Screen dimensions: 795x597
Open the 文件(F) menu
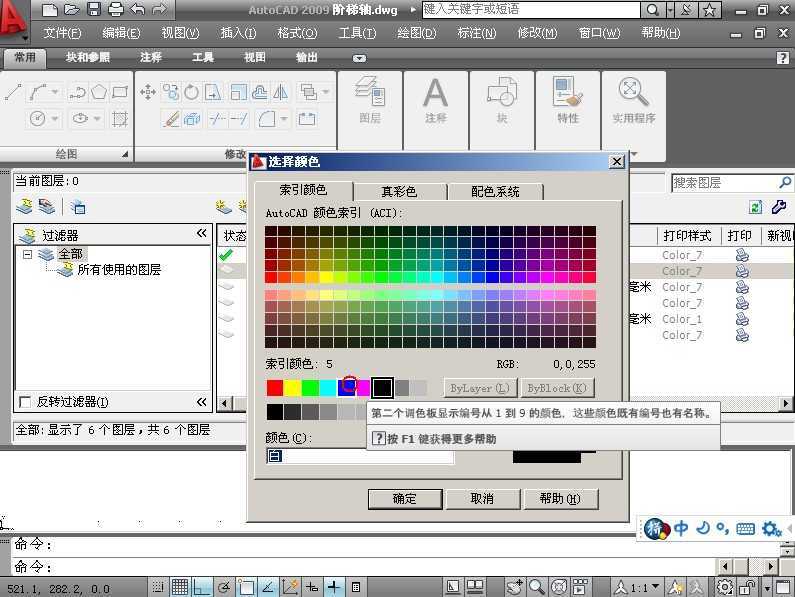(x=62, y=33)
